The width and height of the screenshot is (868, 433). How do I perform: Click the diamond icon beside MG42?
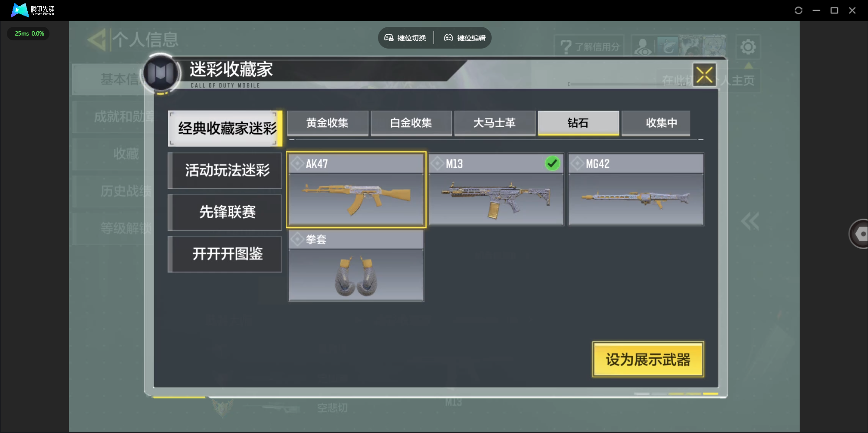point(577,164)
